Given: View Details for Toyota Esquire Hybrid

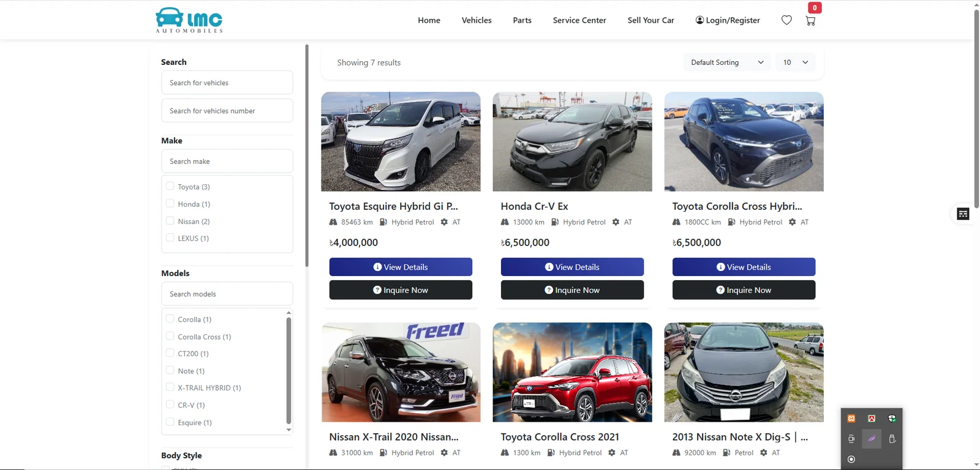Looking at the screenshot, I should [401, 267].
